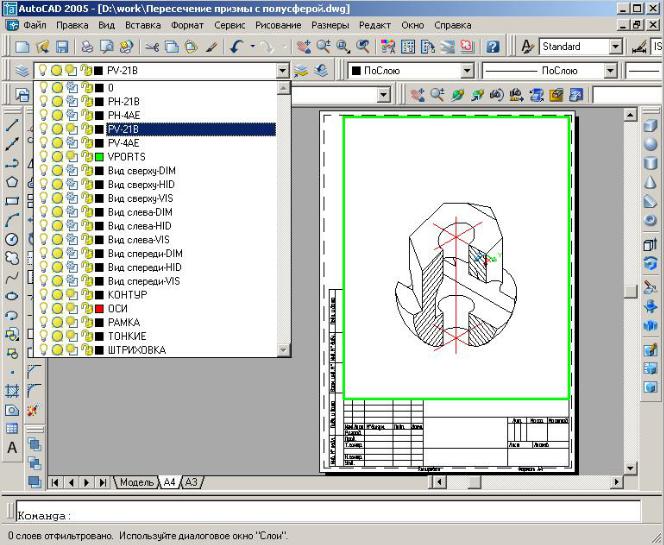
Task: Click the Save diskette icon
Action: pyautogui.click(x=62, y=46)
